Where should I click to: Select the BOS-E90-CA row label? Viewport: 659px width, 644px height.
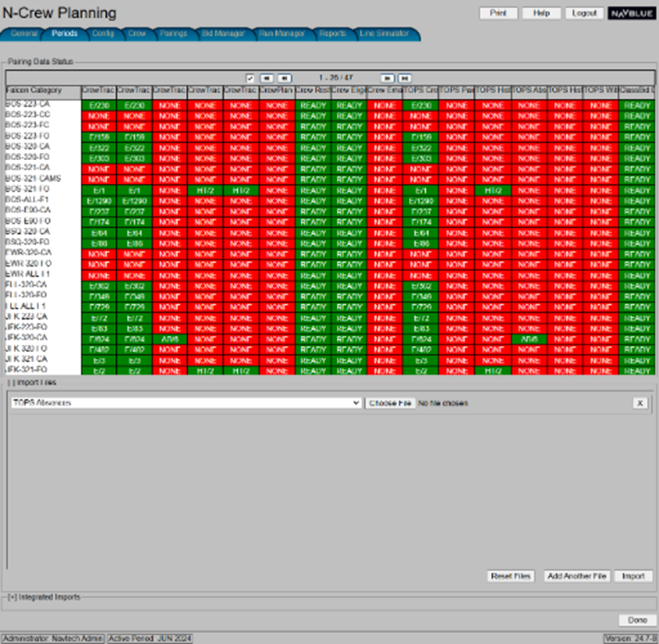pos(28,210)
